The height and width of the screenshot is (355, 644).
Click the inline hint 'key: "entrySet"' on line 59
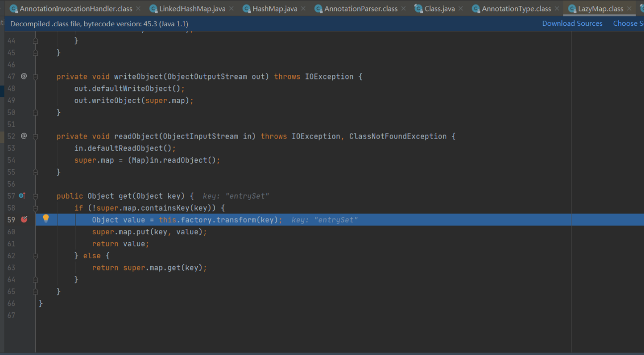coord(324,220)
